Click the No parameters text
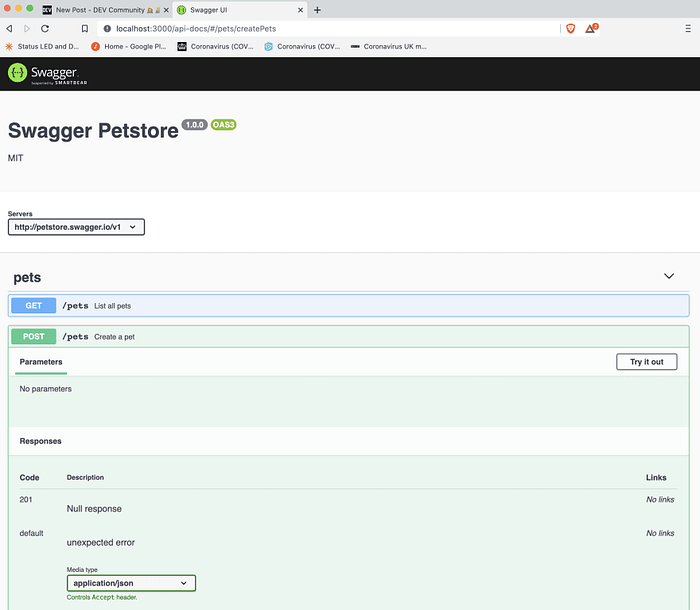Viewport: 700px width, 610px height. point(46,389)
